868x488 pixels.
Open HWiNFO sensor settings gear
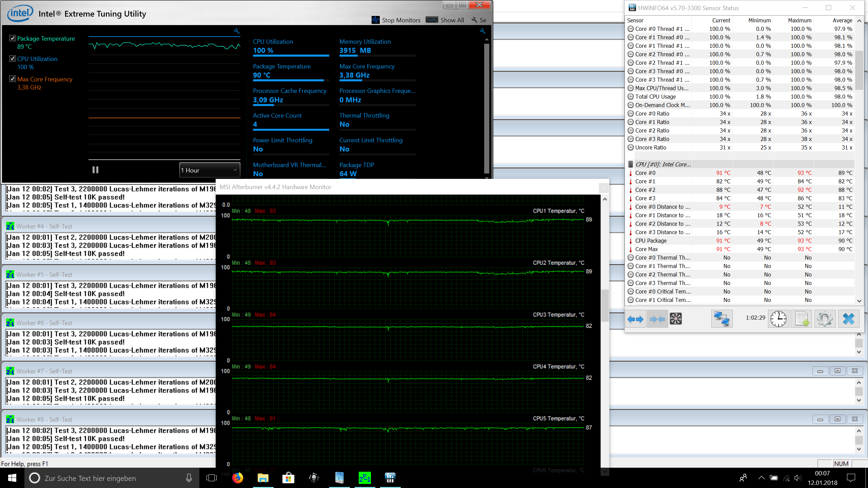(825, 319)
